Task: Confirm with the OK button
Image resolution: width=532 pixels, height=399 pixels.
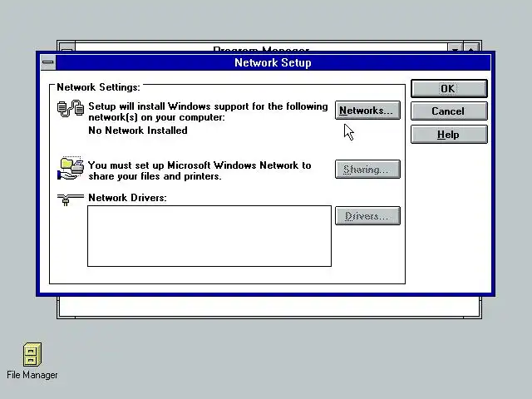Action: point(449,89)
